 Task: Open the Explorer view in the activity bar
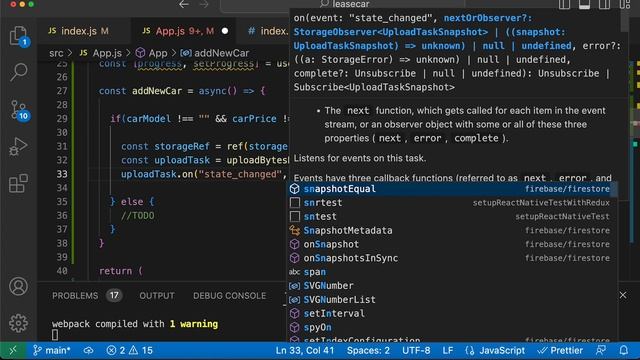[18, 36]
